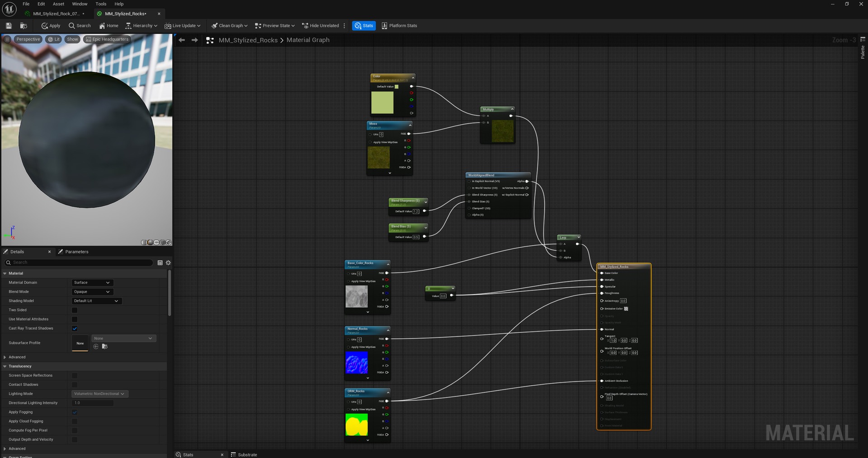Select the cylinder preview shape icon

144,243
